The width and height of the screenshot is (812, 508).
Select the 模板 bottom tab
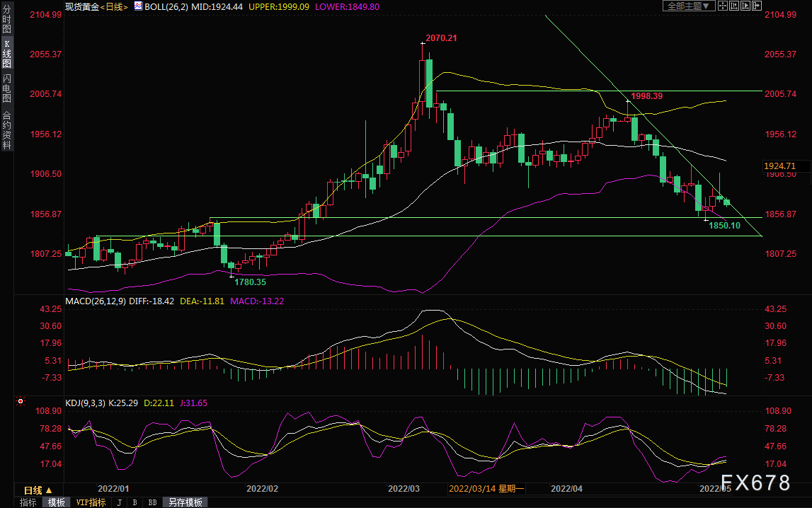57,502
